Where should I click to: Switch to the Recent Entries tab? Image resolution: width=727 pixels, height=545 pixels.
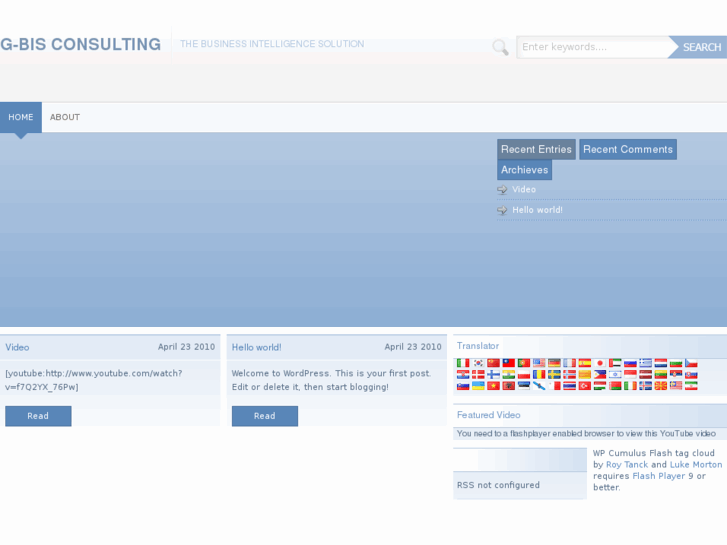point(536,149)
